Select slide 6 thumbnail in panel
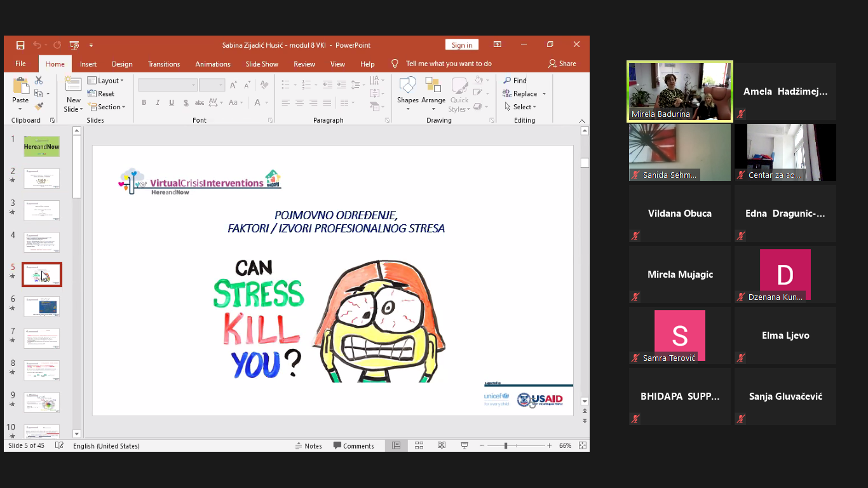The width and height of the screenshot is (868, 488). 42,306
